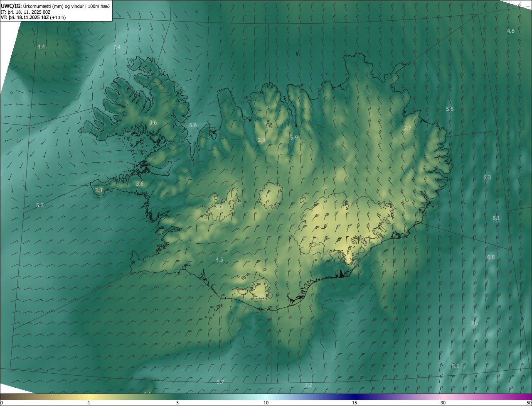Select the colorbar tick labeled 1
Screen dimensions: 532x406
click(x=89, y=403)
